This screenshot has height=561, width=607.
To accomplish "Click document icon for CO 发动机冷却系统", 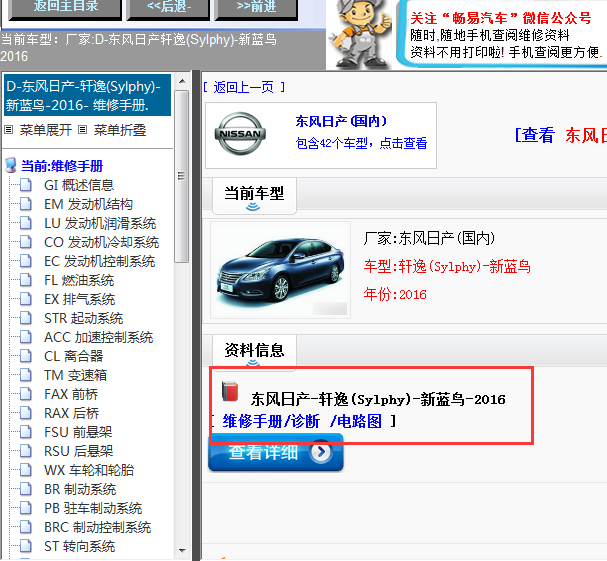I will 26,242.
